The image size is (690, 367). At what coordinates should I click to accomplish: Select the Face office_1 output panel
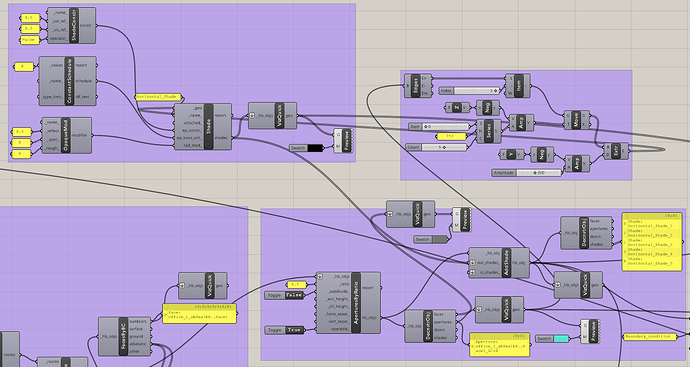199,313
